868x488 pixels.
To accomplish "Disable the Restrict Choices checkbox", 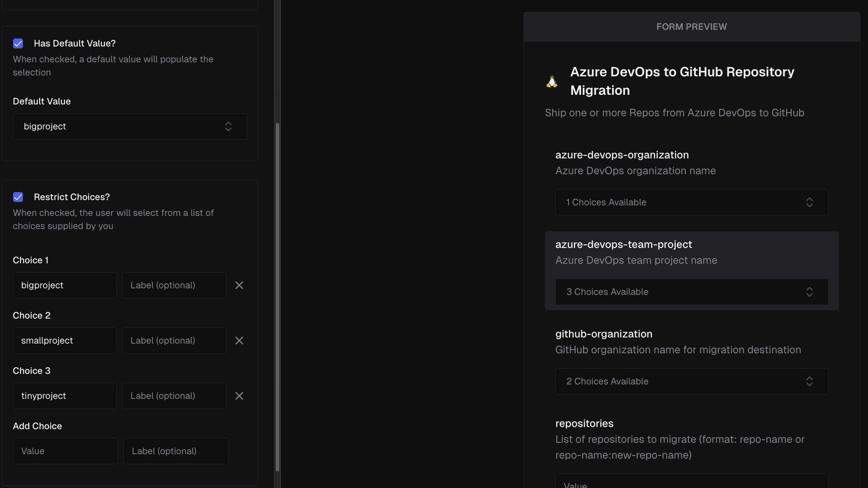I will tap(18, 197).
